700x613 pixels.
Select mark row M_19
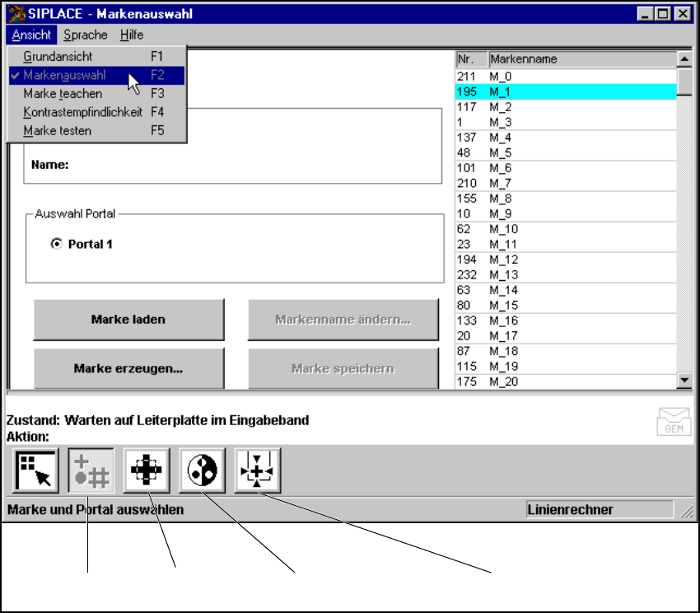pyautogui.click(x=566, y=367)
